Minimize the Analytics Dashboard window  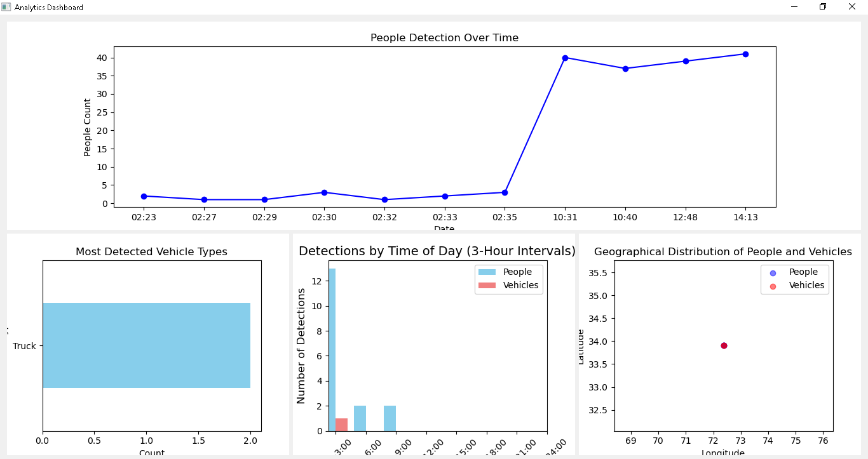(794, 7)
